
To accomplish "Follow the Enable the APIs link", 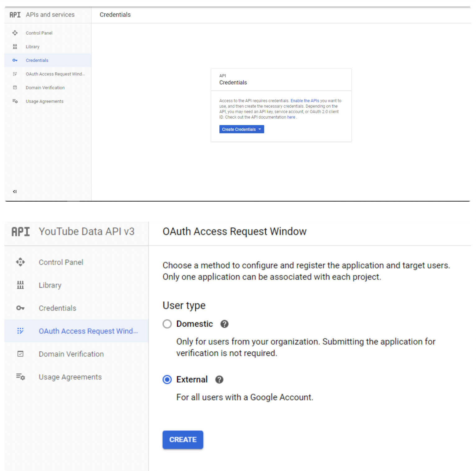I will [x=305, y=100].
